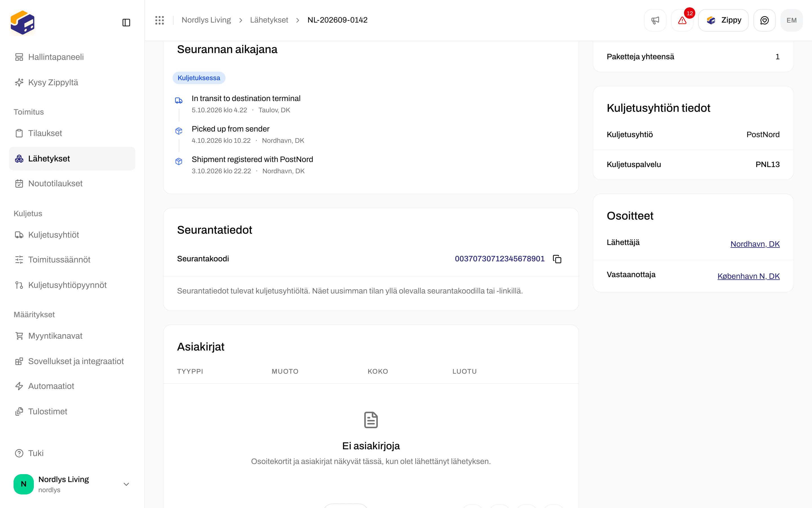
Task: Click the Ei asiakirjoja document icon
Action: point(371,420)
